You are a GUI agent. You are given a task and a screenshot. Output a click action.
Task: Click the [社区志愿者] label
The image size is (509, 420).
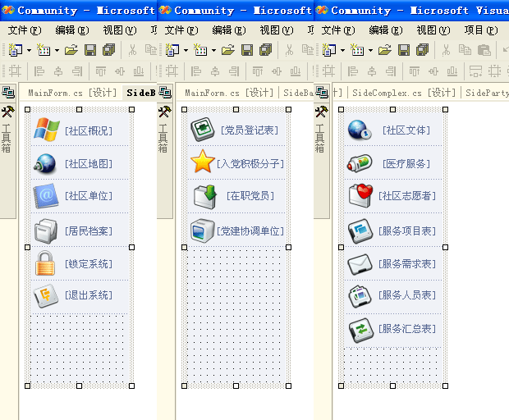(407, 195)
